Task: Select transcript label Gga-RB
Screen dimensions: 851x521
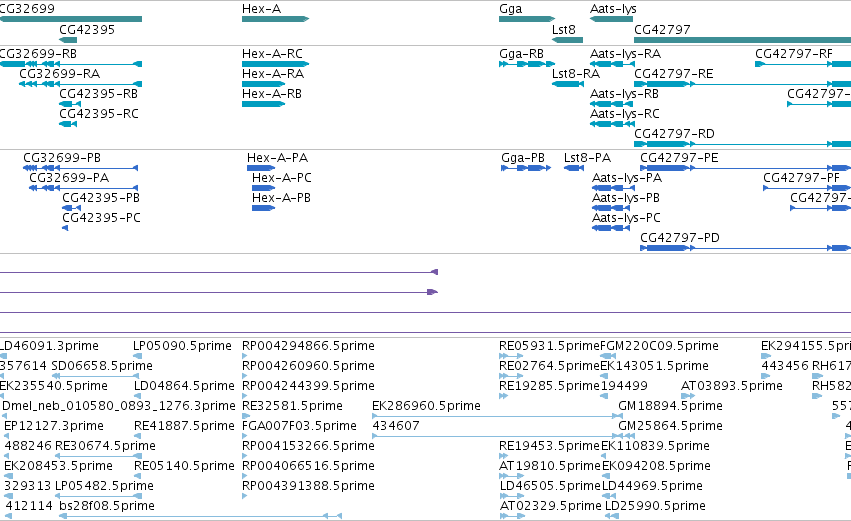Action: click(x=521, y=54)
